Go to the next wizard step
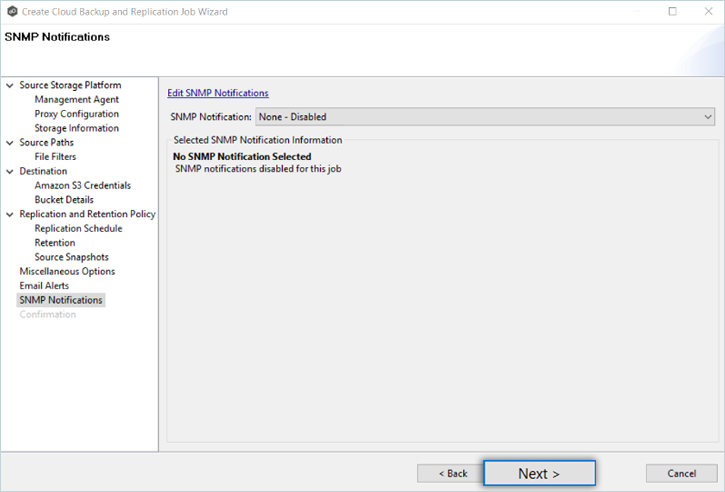Image resolution: width=725 pixels, height=492 pixels. pos(539,473)
